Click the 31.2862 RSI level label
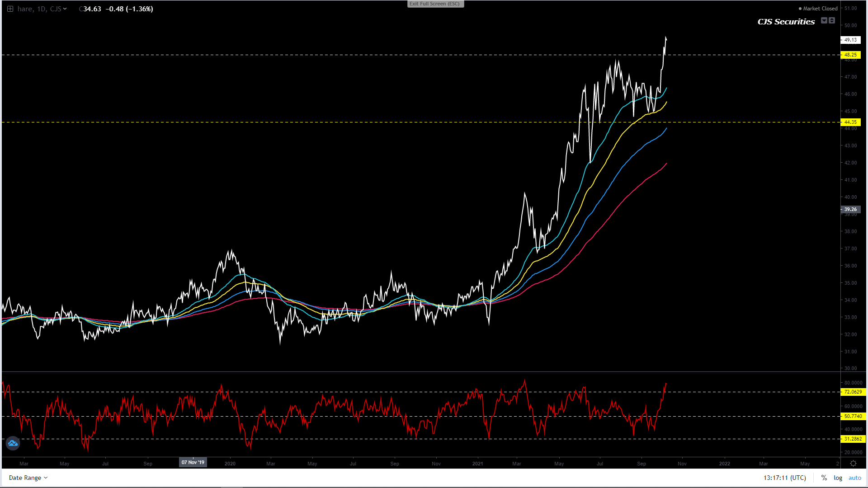This screenshot has height=488, width=868. tap(853, 439)
